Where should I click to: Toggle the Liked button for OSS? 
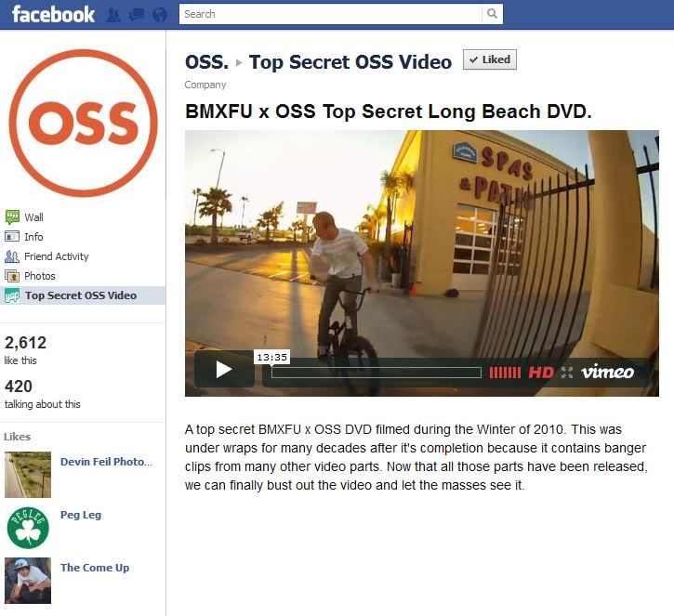490,59
